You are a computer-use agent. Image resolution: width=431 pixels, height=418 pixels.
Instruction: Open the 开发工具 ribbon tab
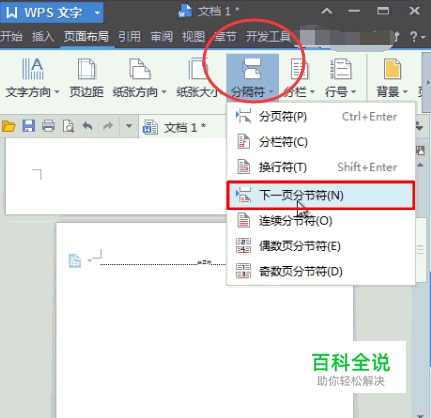268,36
